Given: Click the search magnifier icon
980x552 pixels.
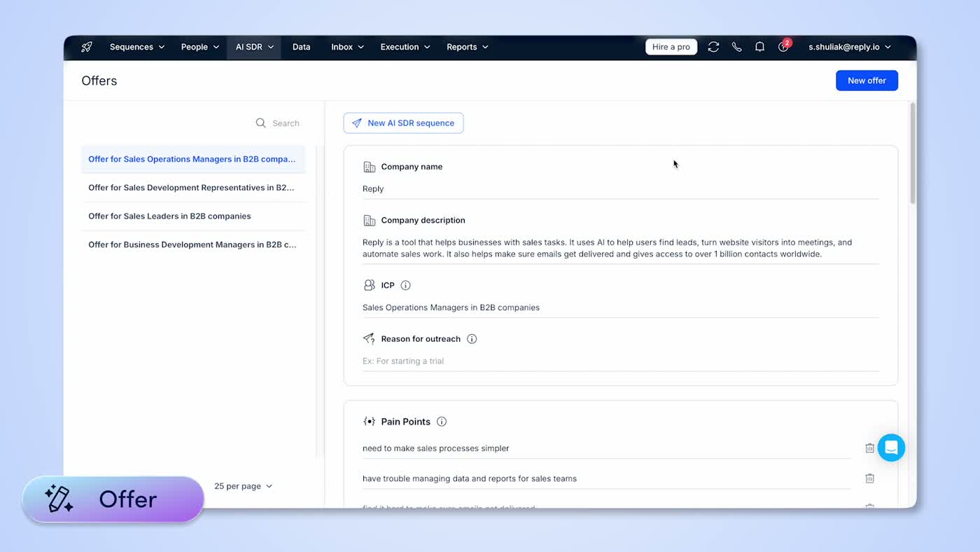Looking at the screenshot, I should [x=260, y=123].
